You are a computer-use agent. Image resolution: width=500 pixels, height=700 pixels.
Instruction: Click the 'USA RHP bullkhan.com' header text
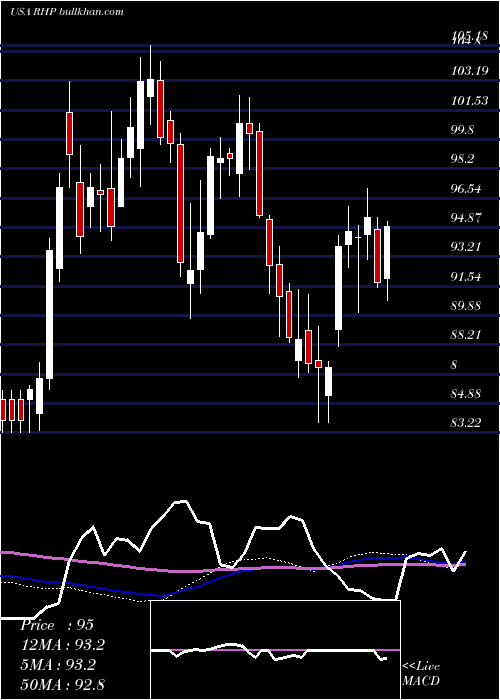67,12
